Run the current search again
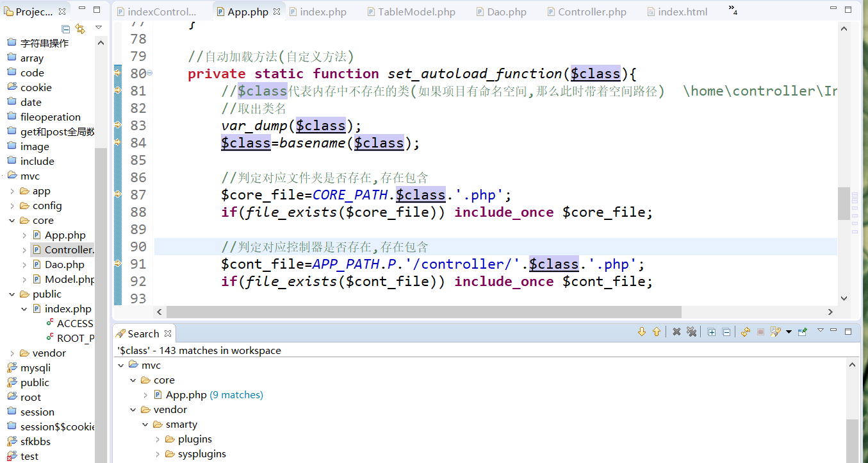This screenshot has height=463, width=868. (746, 332)
